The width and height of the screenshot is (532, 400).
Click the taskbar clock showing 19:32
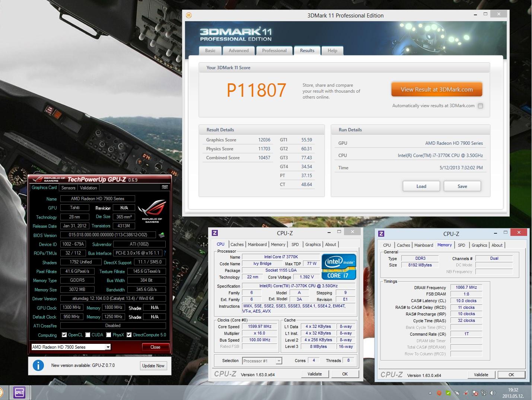tap(513, 393)
